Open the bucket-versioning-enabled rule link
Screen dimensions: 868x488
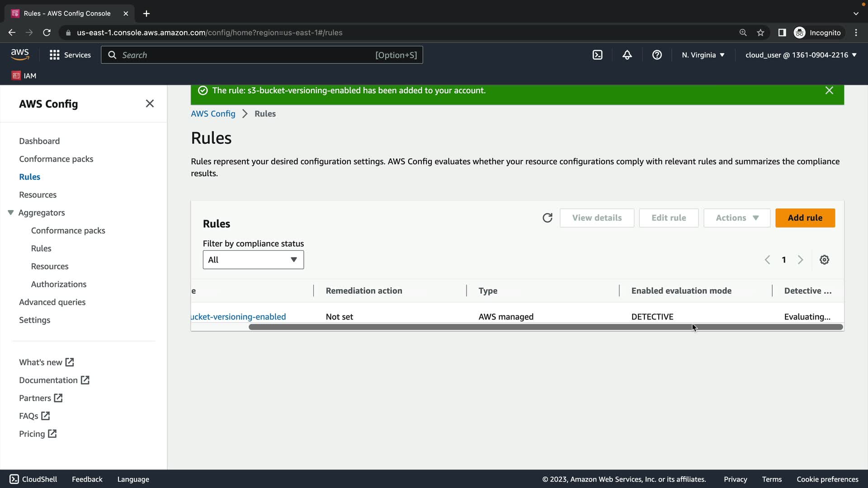pyautogui.click(x=238, y=317)
